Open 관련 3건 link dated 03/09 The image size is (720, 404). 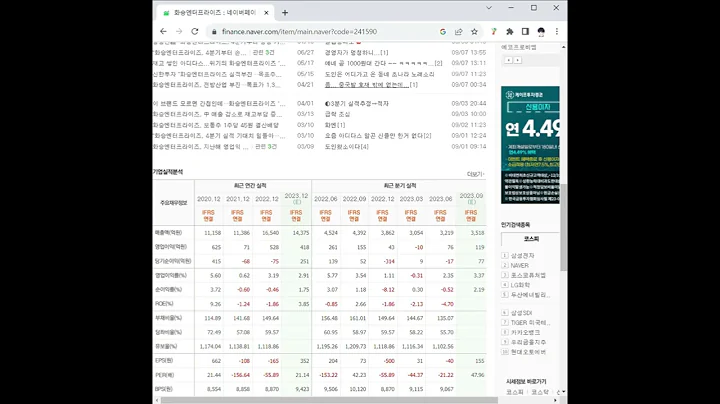coord(266,147)
